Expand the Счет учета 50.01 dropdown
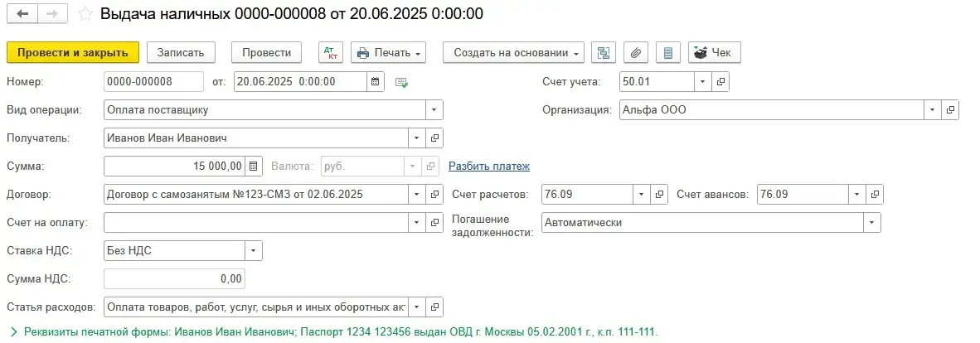The image size is (980, 343). pos(702,82)
